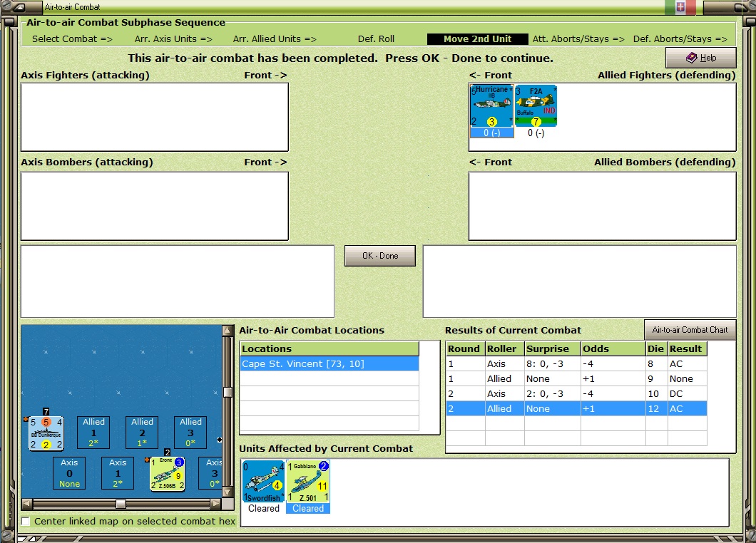Select round 1 Axis result row
This screenshot has width=756, height=543.
pyautogui.click(x=577, y=363)
